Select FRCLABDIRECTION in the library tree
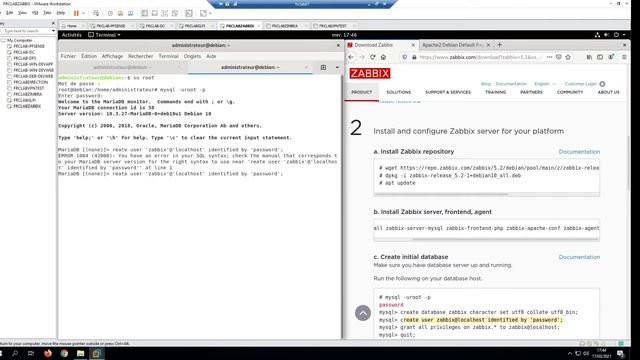The height and width of the screenshot is (360, 640). [30, 82]
